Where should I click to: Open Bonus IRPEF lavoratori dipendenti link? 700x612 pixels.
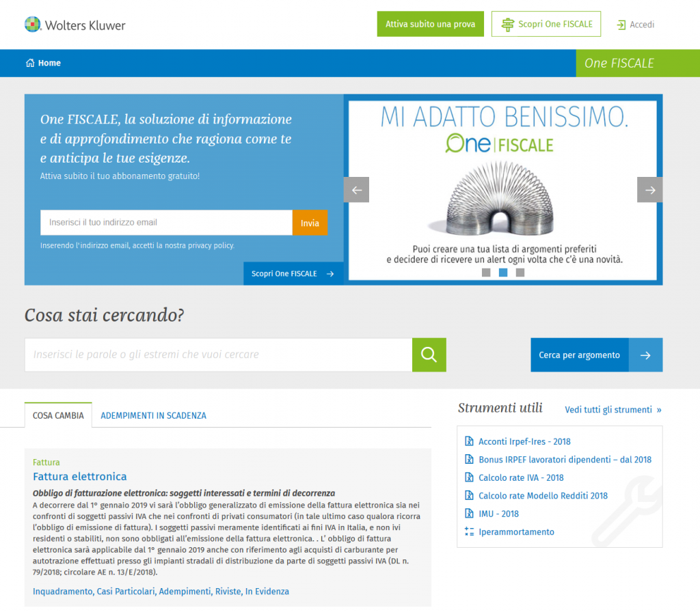[x=565, y=459]
